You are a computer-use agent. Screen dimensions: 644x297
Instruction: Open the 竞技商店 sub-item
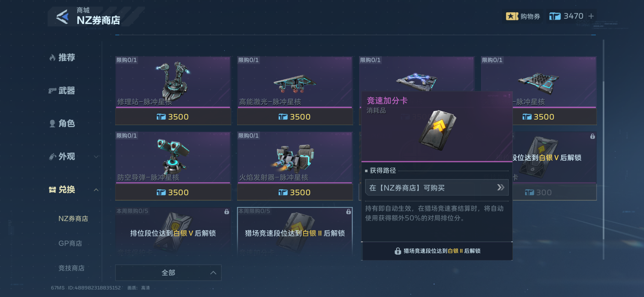(72, 268)
